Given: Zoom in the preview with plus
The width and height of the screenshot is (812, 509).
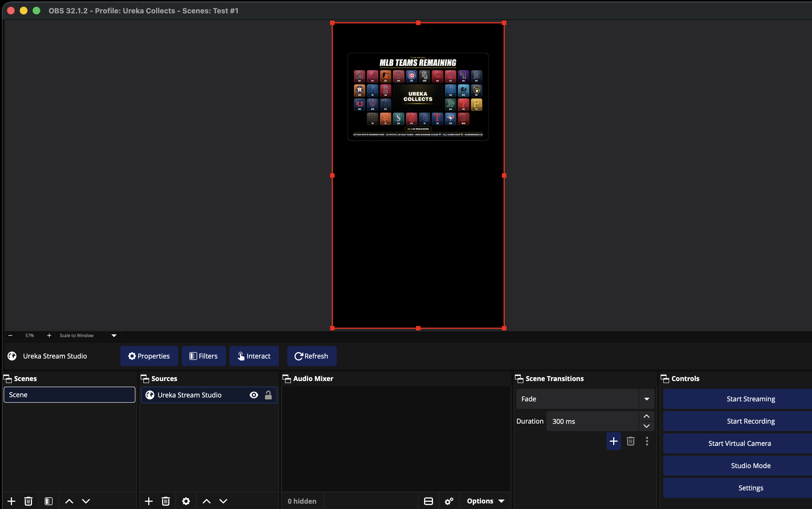Looking at the screenshot, I should 49,335.
